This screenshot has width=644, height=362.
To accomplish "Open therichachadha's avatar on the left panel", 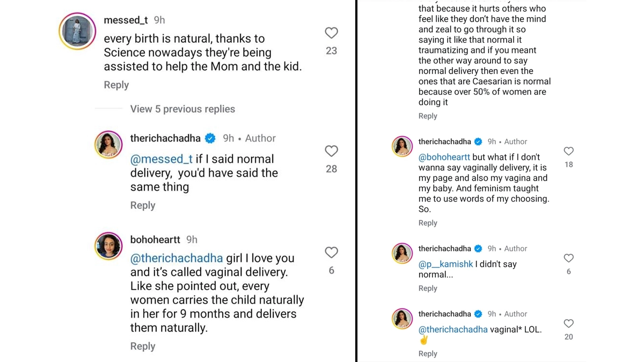I will click(108, 144).
